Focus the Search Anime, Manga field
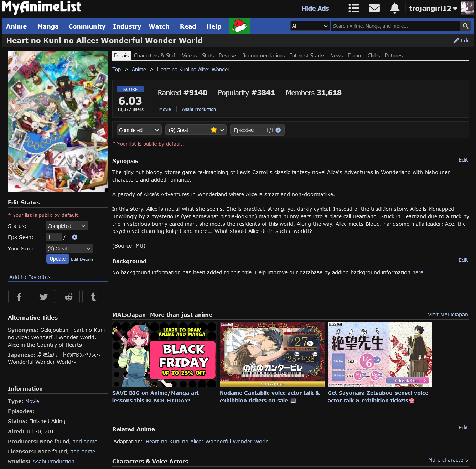 coord(395,26)
